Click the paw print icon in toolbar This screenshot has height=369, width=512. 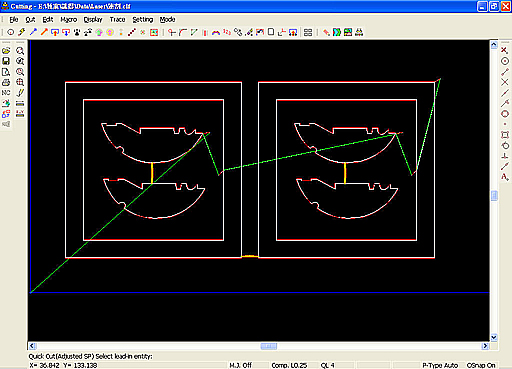pos(77,32)
